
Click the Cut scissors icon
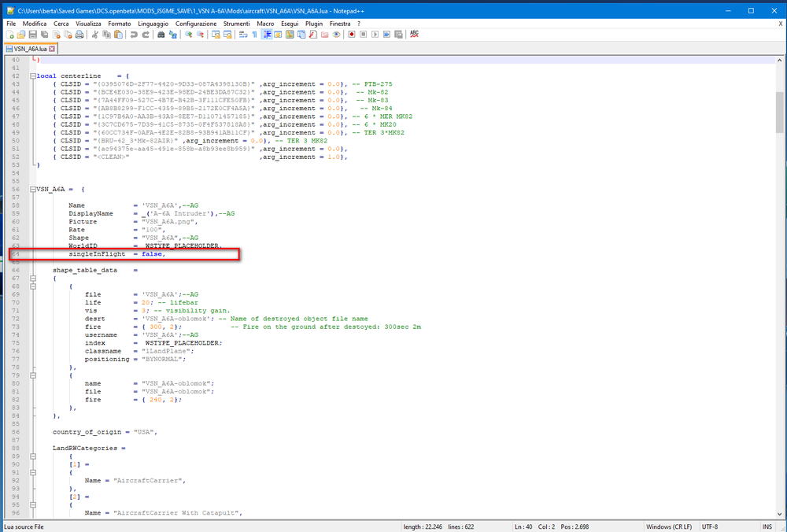[x=95, y=35]
